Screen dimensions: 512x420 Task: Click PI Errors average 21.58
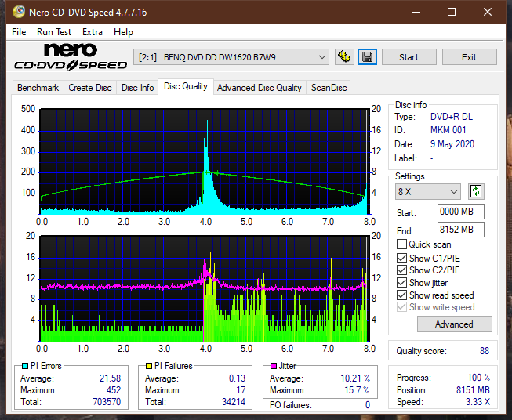pos(110,378)
